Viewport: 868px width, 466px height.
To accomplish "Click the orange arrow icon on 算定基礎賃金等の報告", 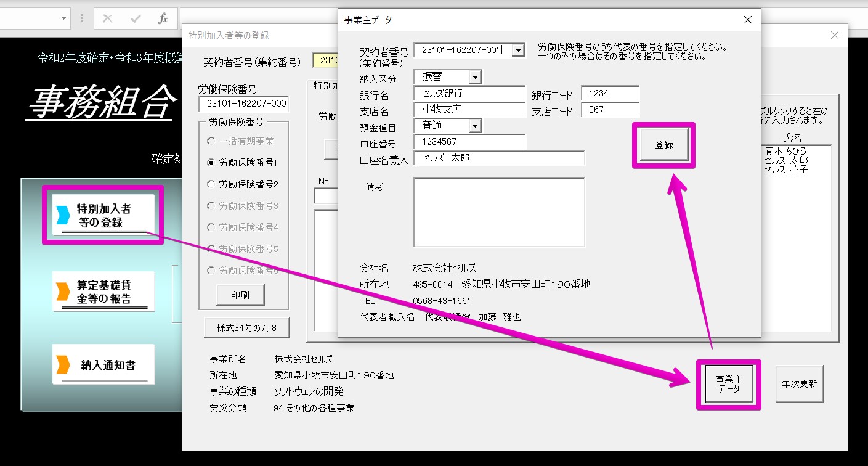I will 63,292.
